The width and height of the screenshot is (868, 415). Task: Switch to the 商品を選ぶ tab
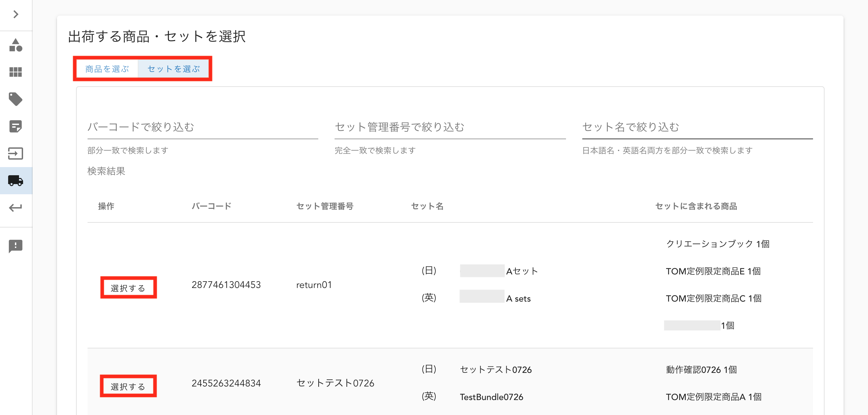click(x=107, y=69)
